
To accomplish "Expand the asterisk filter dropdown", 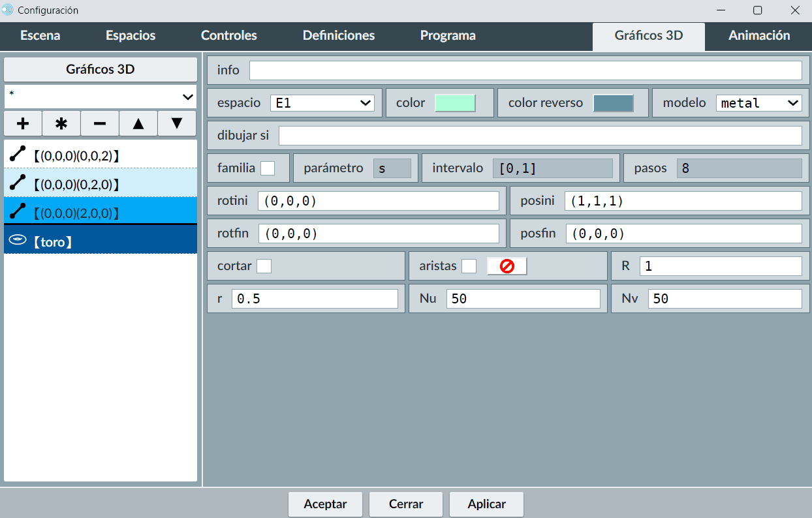I will click(101, 97).
